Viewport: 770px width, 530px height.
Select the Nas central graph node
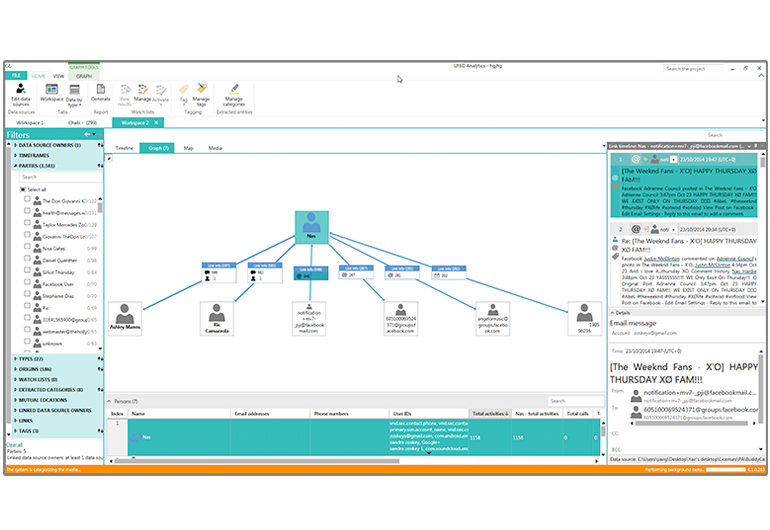[x=311, y=224]
